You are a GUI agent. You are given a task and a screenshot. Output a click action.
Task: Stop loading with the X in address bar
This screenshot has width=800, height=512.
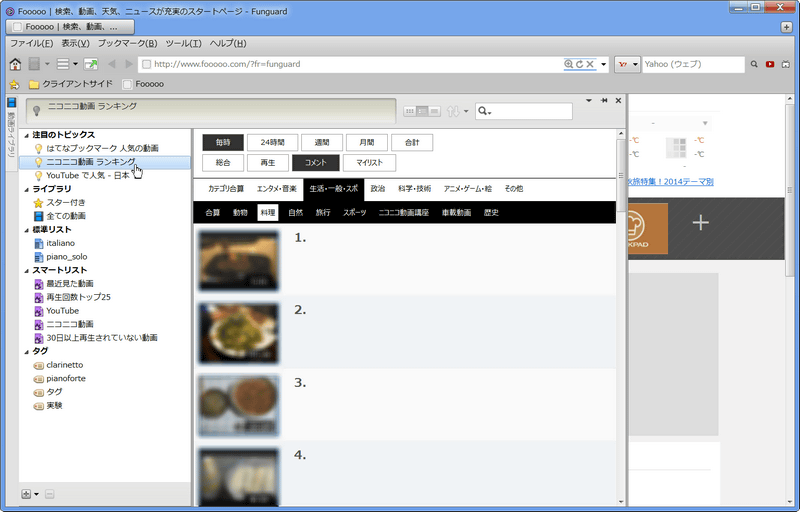coord(590,64)
